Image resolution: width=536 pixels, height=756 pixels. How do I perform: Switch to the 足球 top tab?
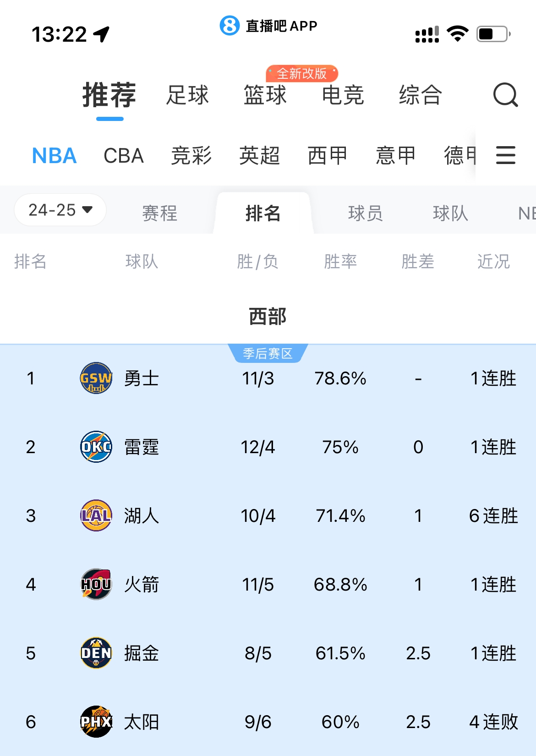click(187, 95)
